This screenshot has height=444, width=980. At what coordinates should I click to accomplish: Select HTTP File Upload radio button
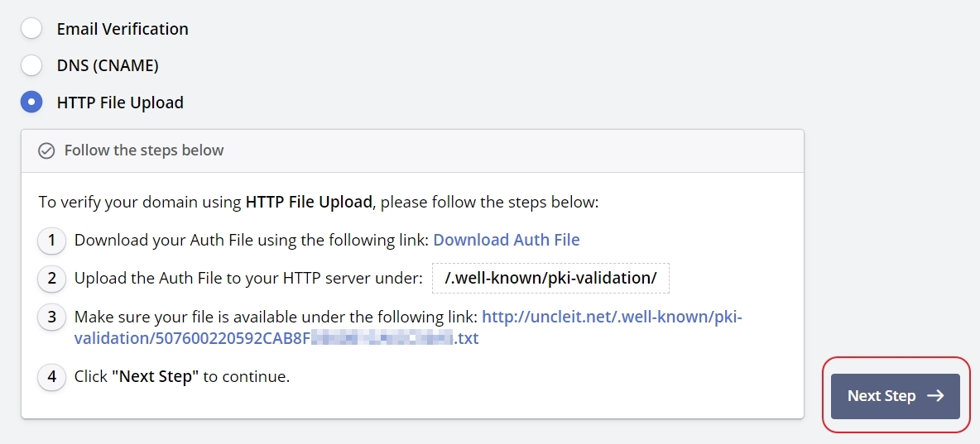pos(31,103)
